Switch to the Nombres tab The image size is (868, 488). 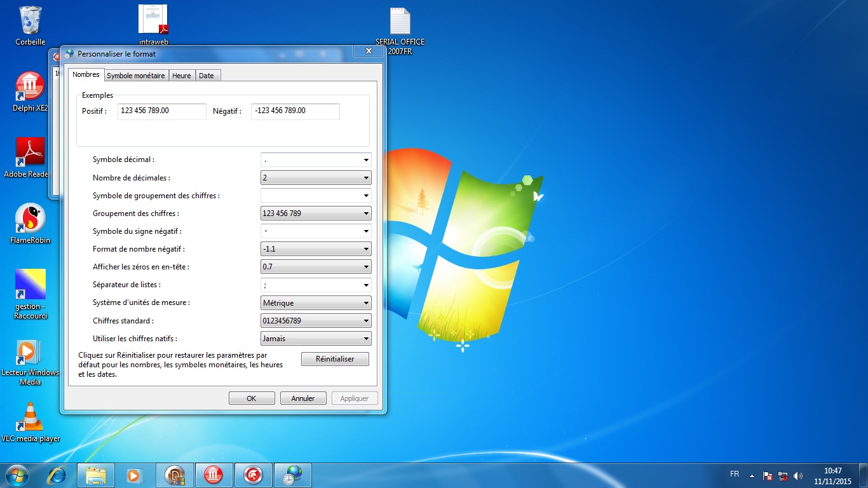[86, 74]
